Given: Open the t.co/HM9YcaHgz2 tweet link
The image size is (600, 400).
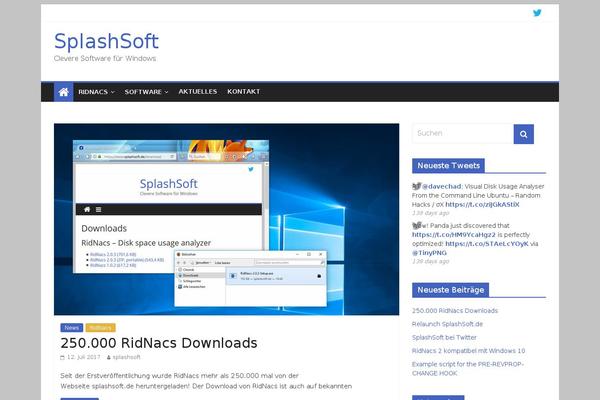Looking at the screenshot, I should [453, 235].
